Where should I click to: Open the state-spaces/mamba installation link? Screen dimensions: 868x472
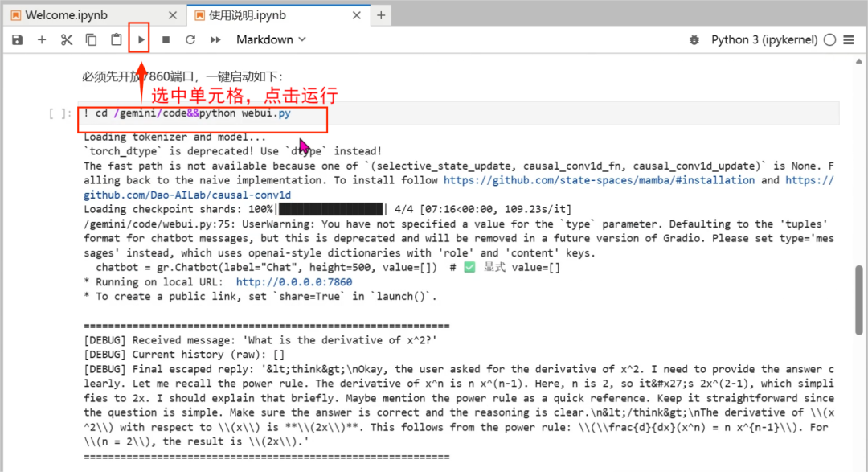[x=599, y=180]
